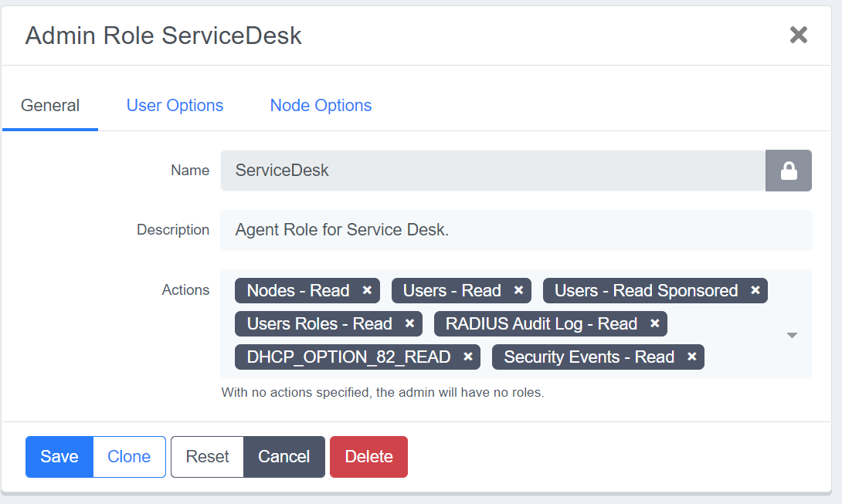Click the Admin Role ServiceDesk title
842x504 pixels.
[163, 36]
